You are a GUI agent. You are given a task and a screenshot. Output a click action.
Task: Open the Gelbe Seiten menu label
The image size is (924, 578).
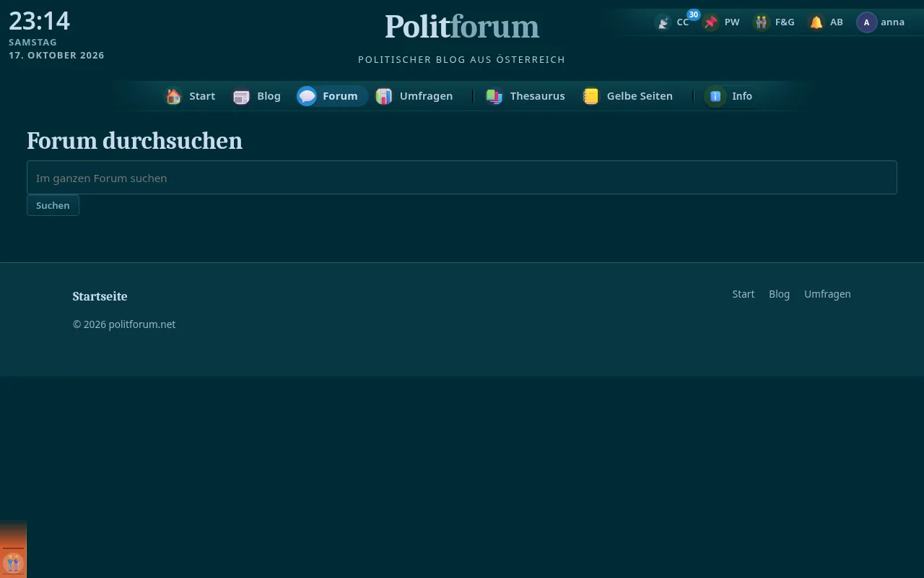point(640,96)
